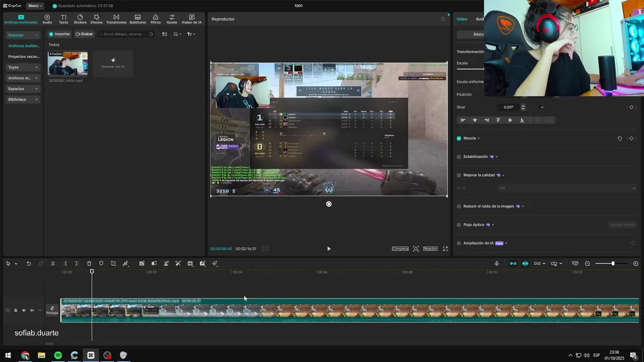The width and height of the screenshot is (644, 362).
Task: Enable the Estabilización checkbox
Action: 459,157
